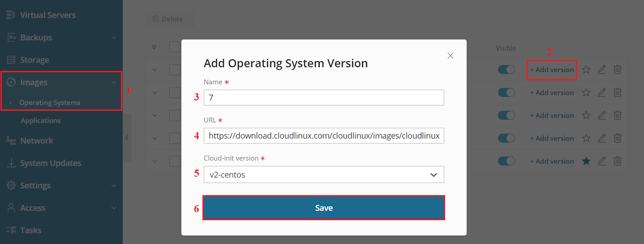644x244 pixels.
Task: Toggle the Visible switch in first row
Action: click(x=507, y=70)
